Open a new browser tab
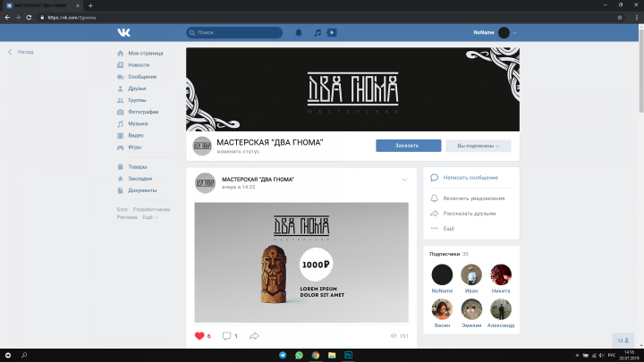 (x=90, y=5)
